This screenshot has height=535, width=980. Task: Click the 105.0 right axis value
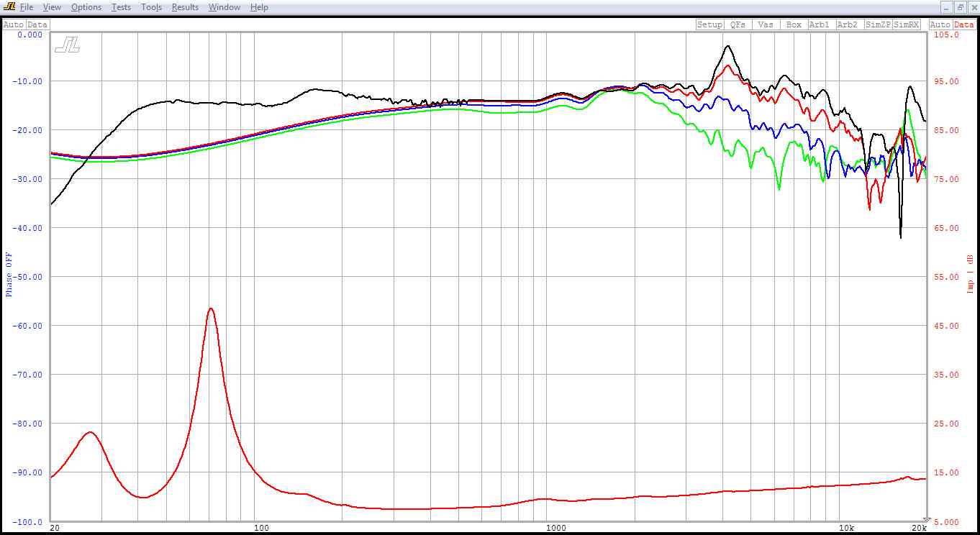946,35
